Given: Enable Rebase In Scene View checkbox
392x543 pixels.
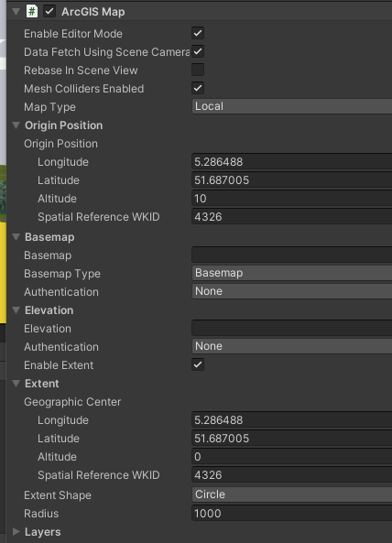Looking at the screenshot, I should pyautogui.click(x=198, y=70).
